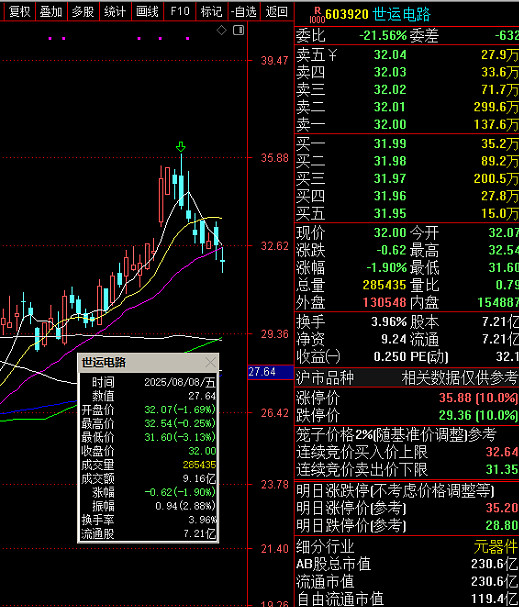The width and height of the screenshot is (519, 607).
Task: Click the popup 换手率 3.96% row
Action: [149, 520]
